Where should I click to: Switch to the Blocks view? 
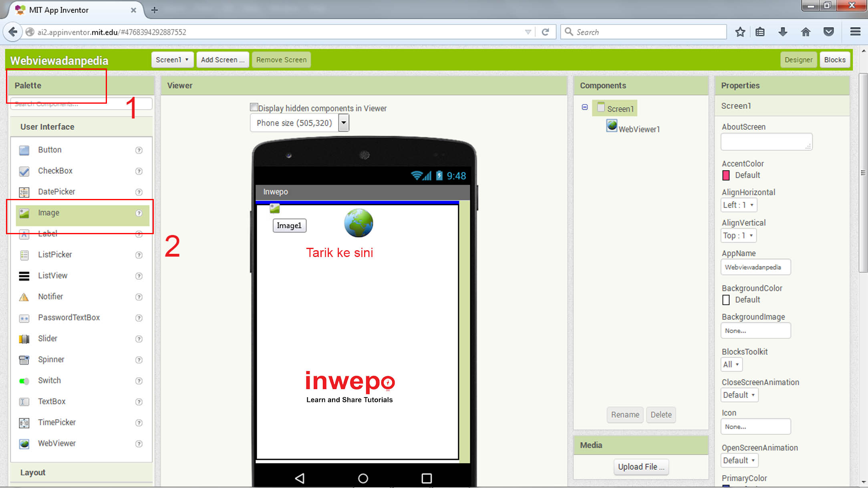[834, 60]
